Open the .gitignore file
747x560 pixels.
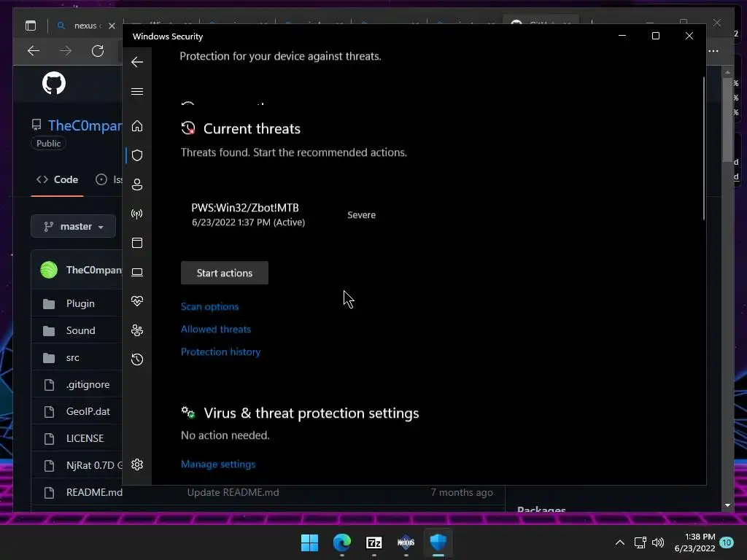point(88,384)
